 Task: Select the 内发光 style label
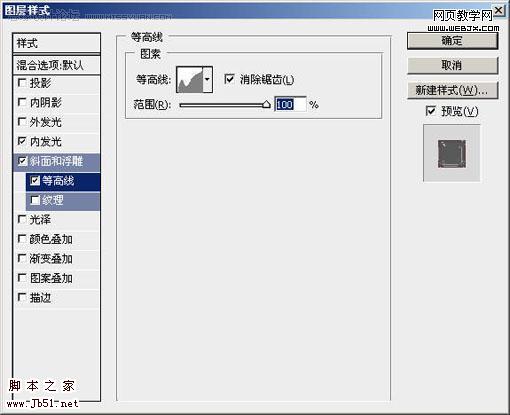click(46, 142)
